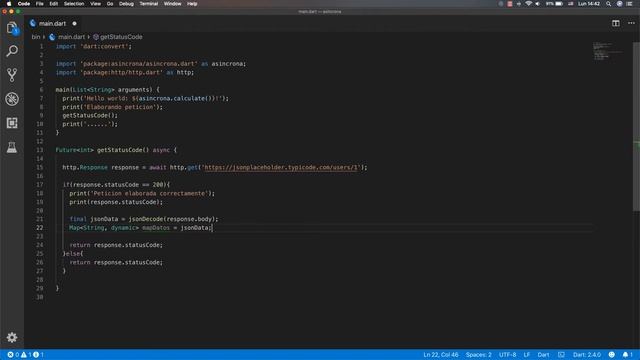Click the bin breadcrumb segment
This screenshot has width=640, height=360.
tap(36, 37)
